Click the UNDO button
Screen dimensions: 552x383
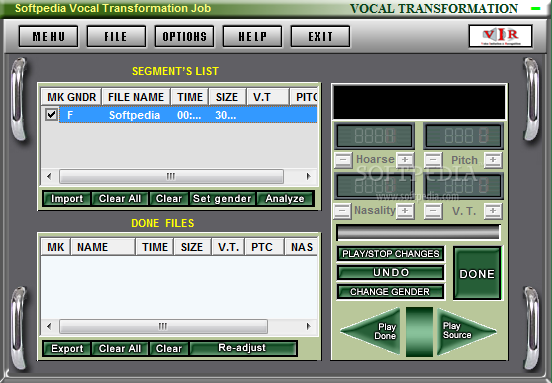tap(390, 272)
